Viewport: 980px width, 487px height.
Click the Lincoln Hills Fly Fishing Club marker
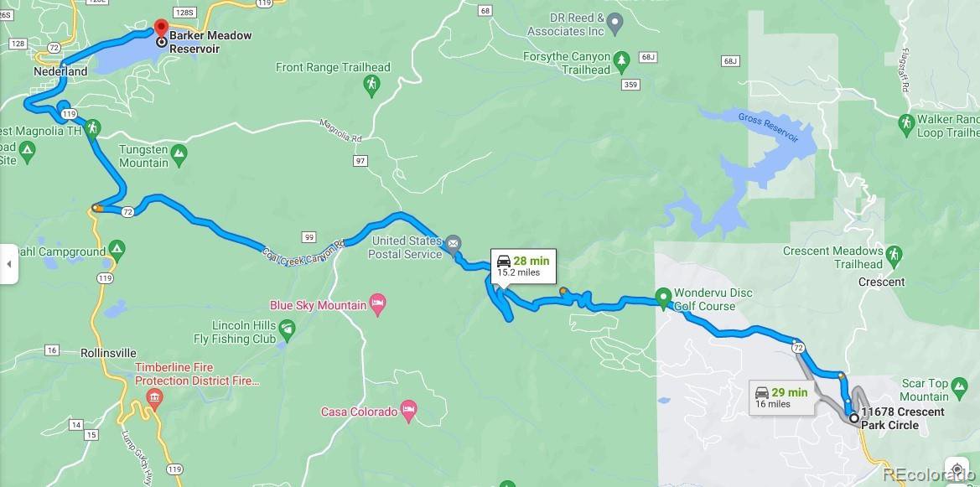pos(286,329)
